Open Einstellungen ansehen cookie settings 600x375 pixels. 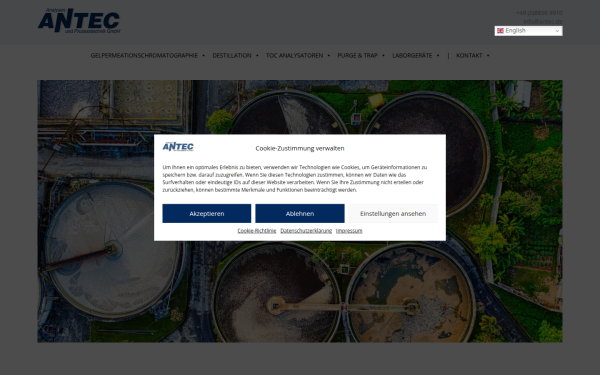tap(393, 214)
